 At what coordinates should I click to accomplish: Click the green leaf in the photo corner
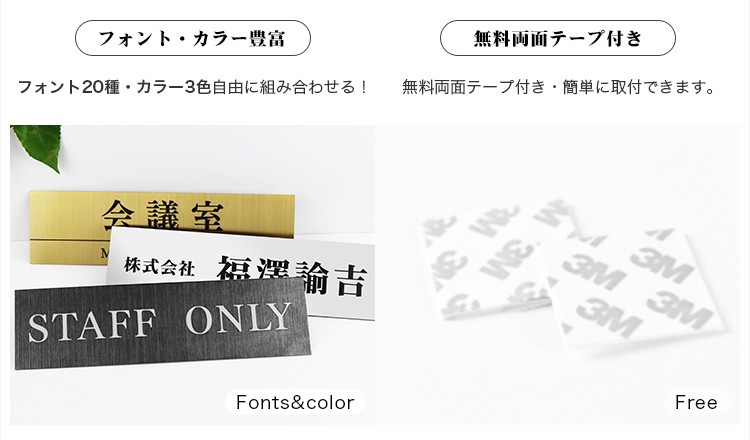37,146
